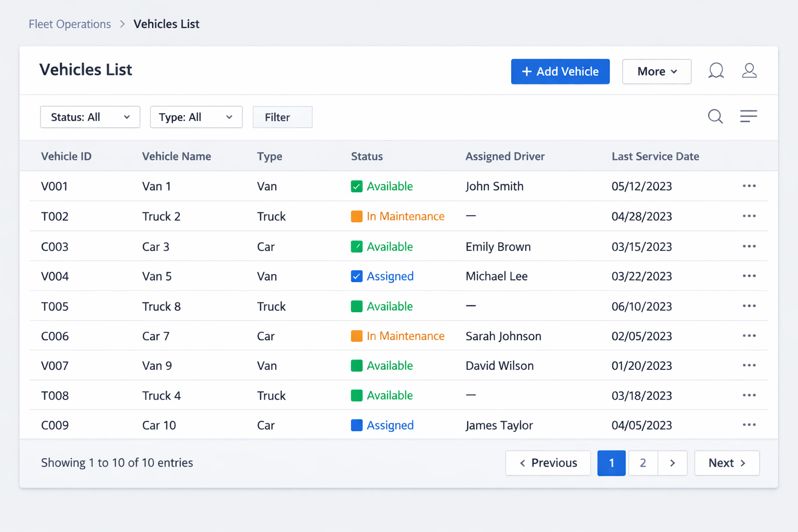Open the Type: All dropdown

tap(196, 117)
